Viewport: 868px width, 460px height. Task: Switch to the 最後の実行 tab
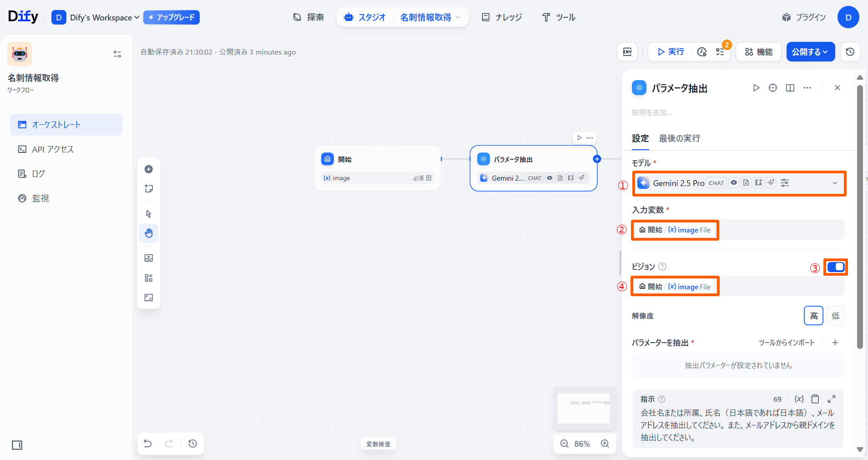[x=679, y=138]
